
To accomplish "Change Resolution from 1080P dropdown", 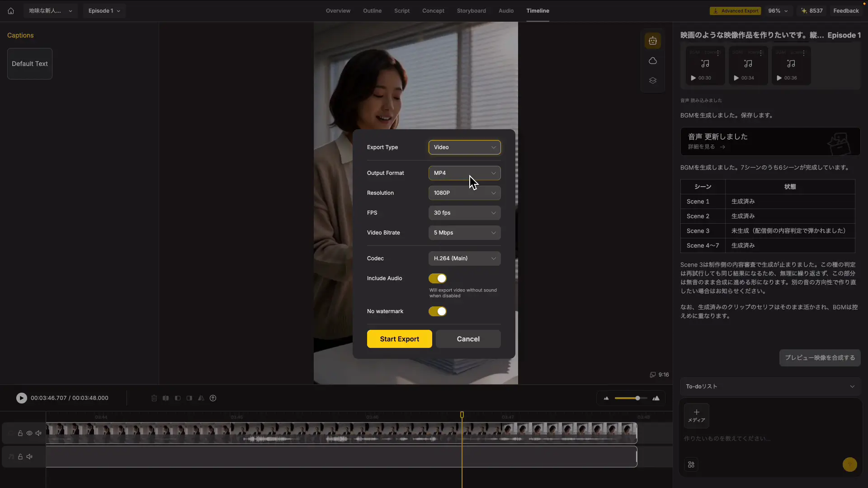I will (465, 193).
